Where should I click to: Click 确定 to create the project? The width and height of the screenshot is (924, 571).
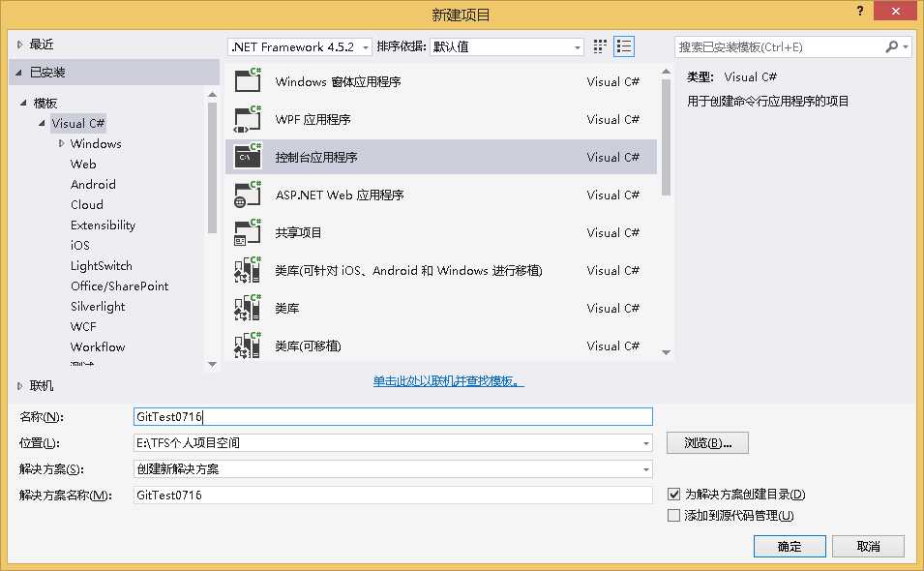[x=790, y=546]
